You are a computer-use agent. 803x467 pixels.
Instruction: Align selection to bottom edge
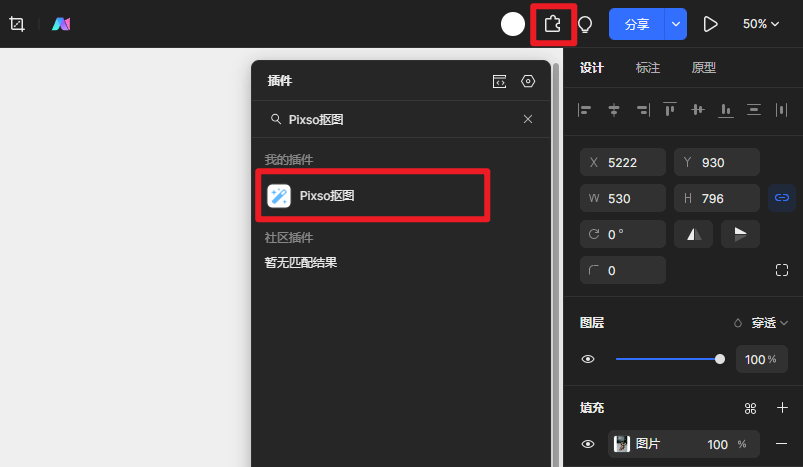click(x=726, y=110)
